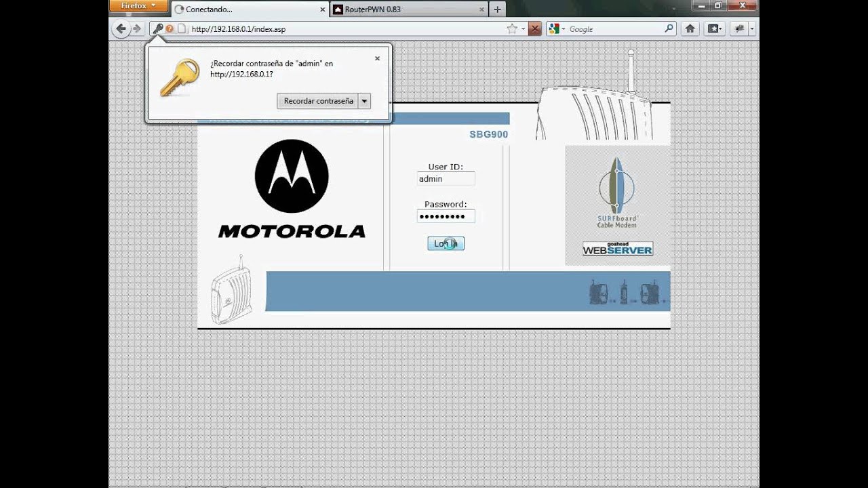This screenshot has width=868, height=488.
Task: Click the browser Forward arrow button
Action: (x=137, y=28)
